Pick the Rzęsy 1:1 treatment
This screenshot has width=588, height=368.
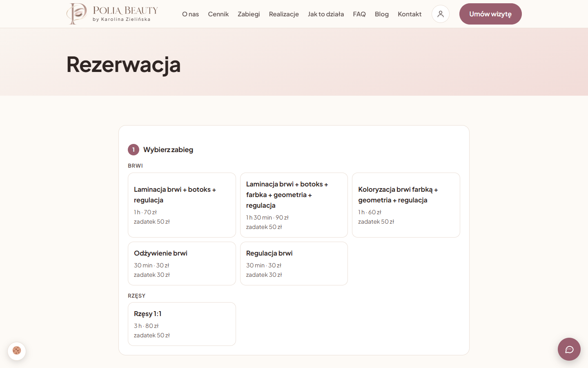pos(182,324)
